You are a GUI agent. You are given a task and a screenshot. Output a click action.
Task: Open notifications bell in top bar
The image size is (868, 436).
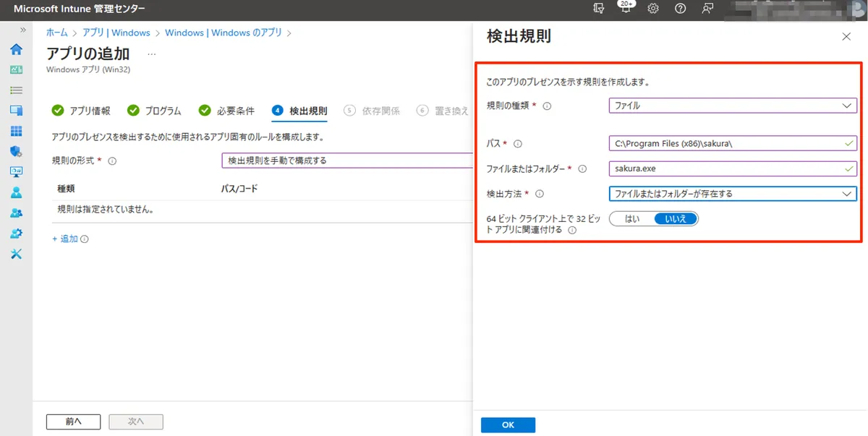tap(625, 9)
